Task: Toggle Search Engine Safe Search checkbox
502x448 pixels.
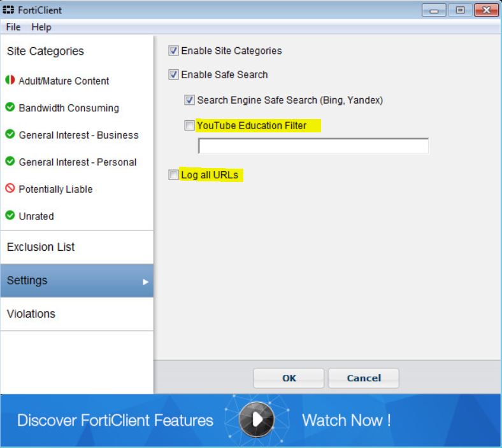Action: click(189, 100)
